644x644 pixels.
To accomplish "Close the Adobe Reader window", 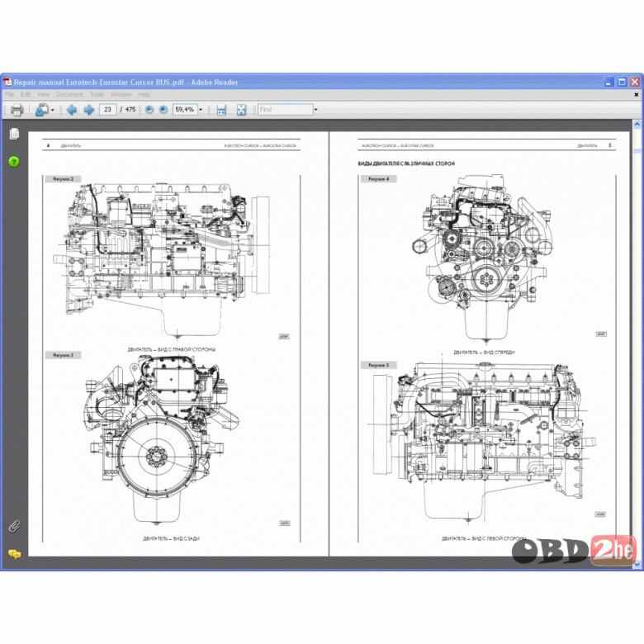I will (x=635, y=82).
